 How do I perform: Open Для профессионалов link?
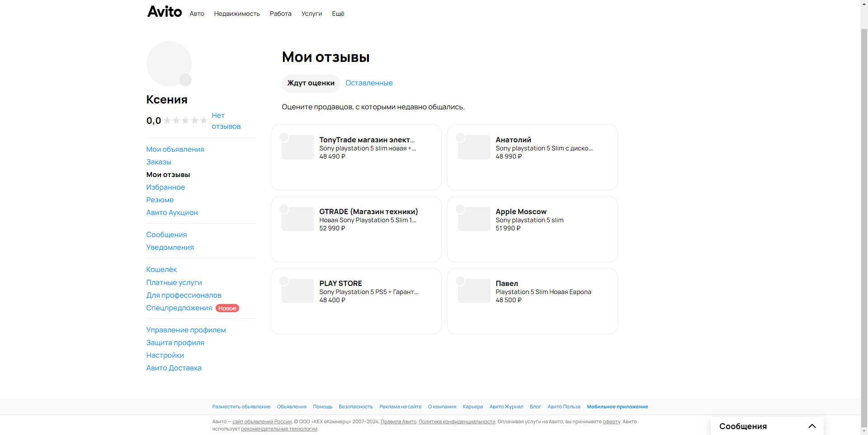point(184,295)
